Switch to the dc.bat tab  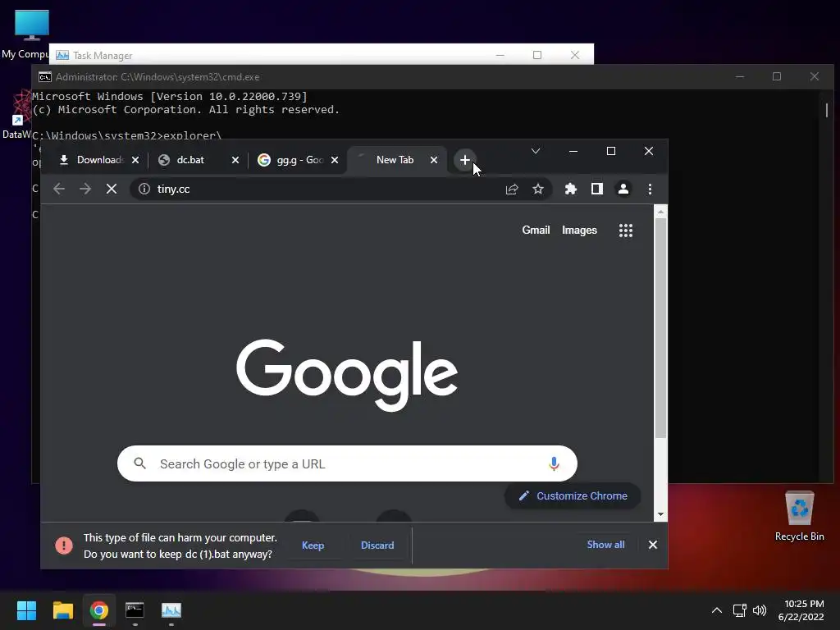click(190, 160)
